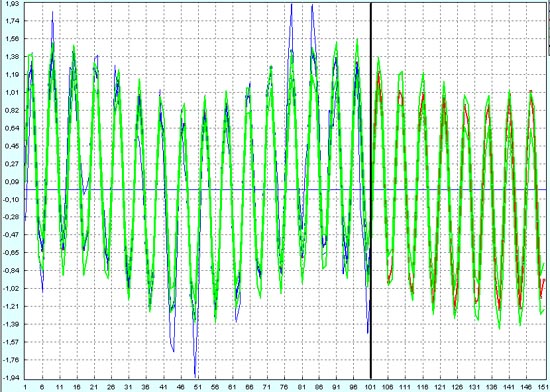The height and width of the screenshot is (392, 550).
Task: Click the deep blue trough near x 44
Action: point(173,350)
